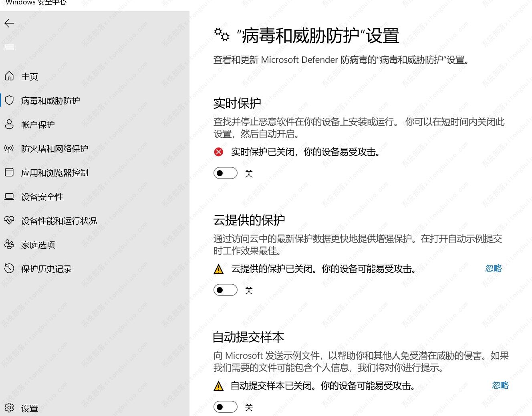Turn on the 实时保护 toggle

point(225,173)
